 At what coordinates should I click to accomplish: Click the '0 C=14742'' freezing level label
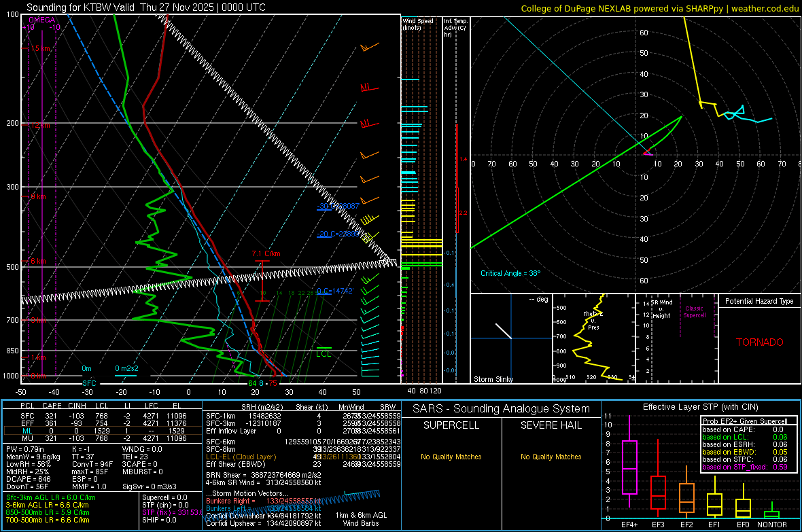(334, 291)
